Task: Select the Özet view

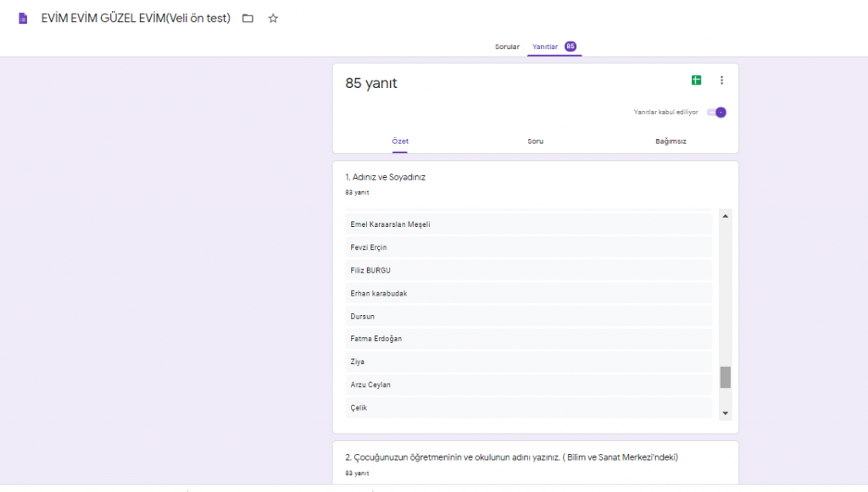Action: coord(400,141)
